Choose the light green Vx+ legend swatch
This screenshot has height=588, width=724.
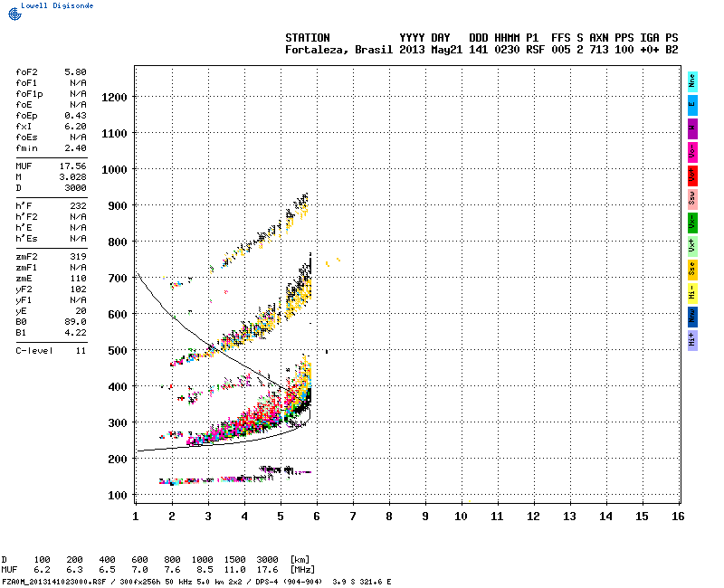[692, 246]
